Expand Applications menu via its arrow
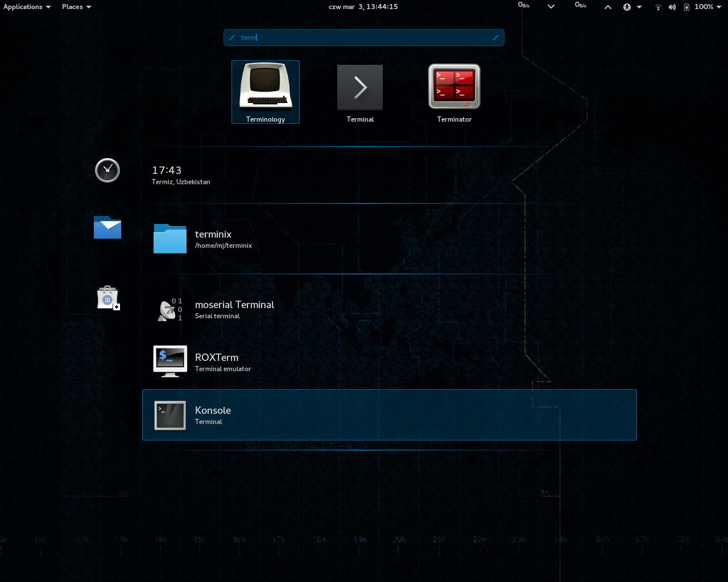 click(x=48, y=7)
